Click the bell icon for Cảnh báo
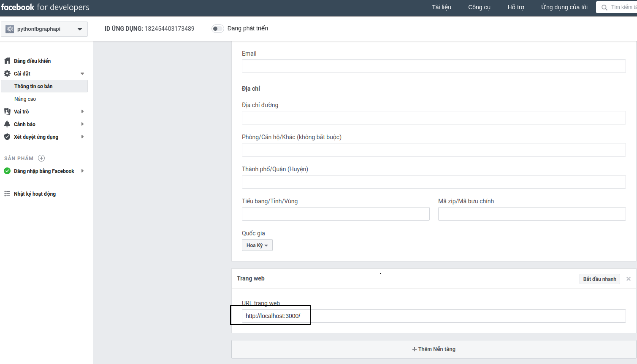The height and width of the screenshot is (364, 637). click(x=7, y=124)
